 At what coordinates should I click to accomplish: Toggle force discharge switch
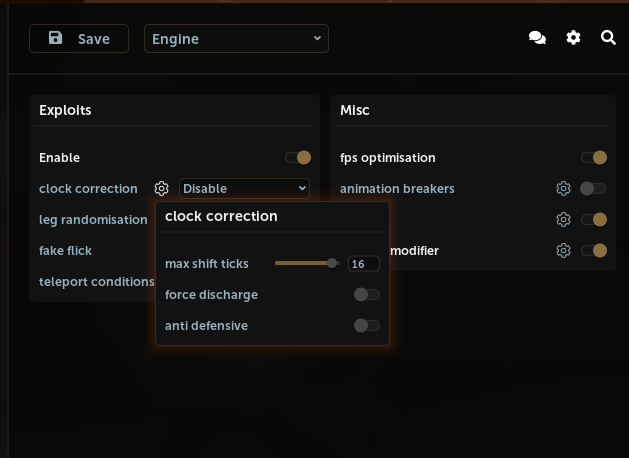pyautogui.click(x=367, y=294)
